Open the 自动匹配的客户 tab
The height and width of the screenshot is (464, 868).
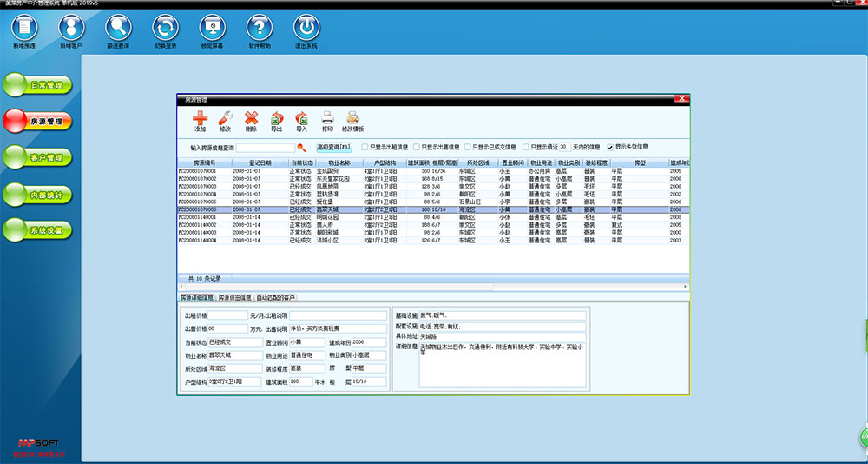tap(275, 298)
